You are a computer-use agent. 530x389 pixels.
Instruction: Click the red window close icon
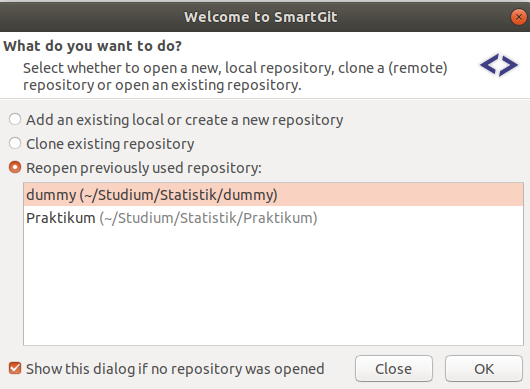click(519, 17)
